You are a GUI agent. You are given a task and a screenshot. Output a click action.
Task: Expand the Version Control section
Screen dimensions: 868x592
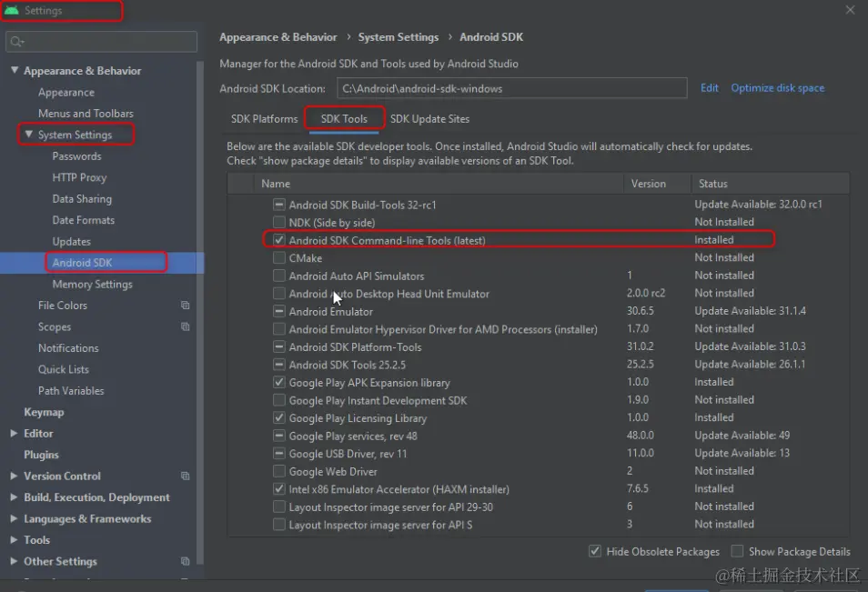tap(15, 476)
